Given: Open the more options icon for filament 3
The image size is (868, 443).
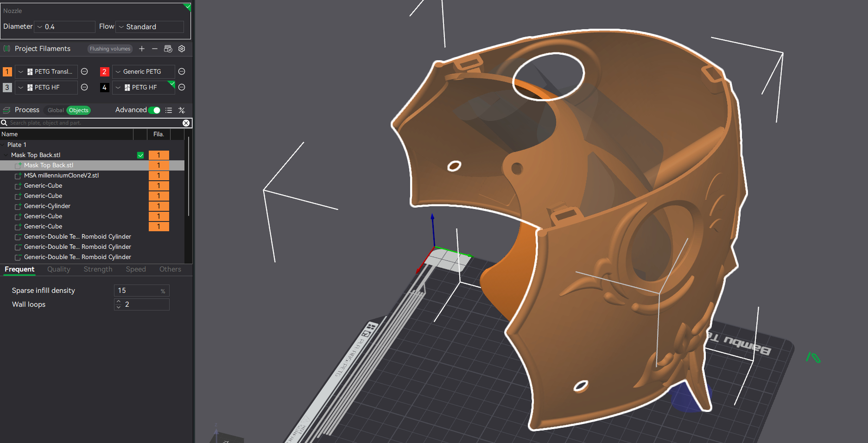Looking at the screenshot, I should pos(84,87).
